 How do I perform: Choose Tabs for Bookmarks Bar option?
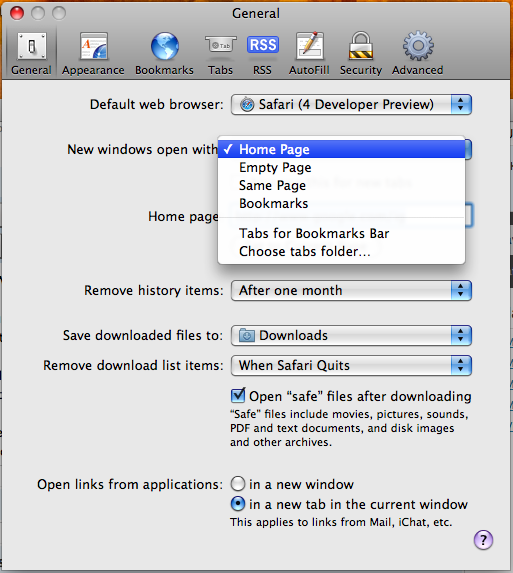pos(341,234)
